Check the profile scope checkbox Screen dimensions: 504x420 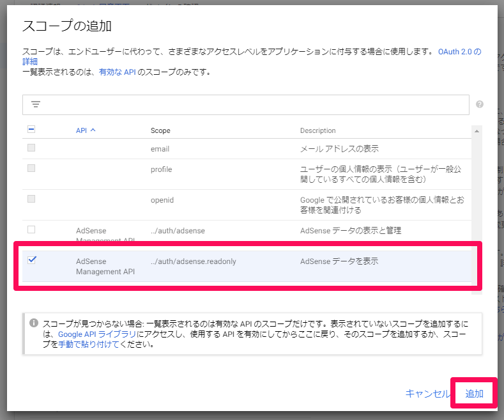pyautogui.click(x=31, y=168)
